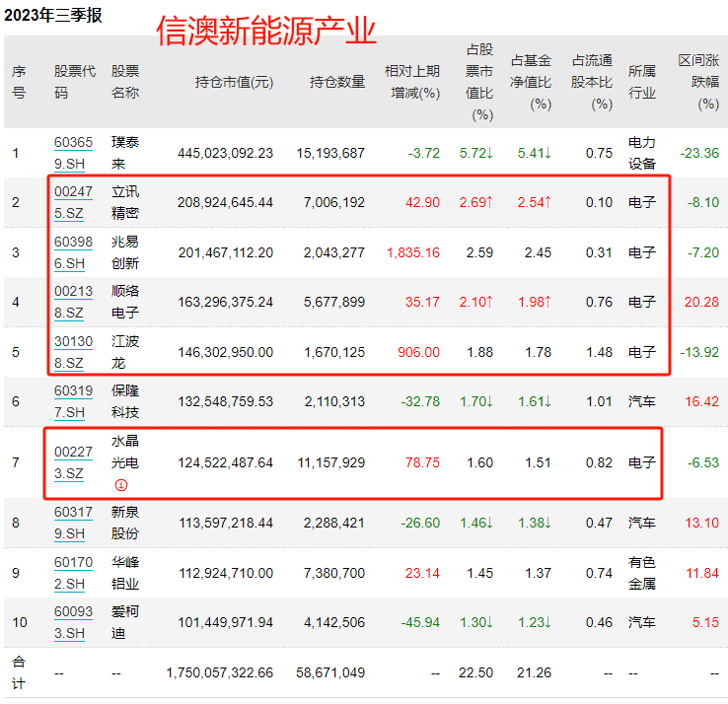
Task: Click stock name 保隆科技
Action: (x=125, y=401)
